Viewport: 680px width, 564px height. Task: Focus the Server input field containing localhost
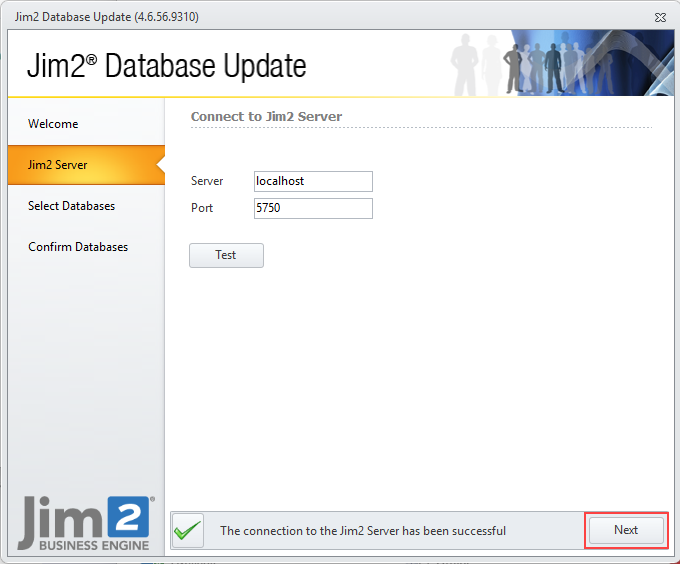(313, 181)
